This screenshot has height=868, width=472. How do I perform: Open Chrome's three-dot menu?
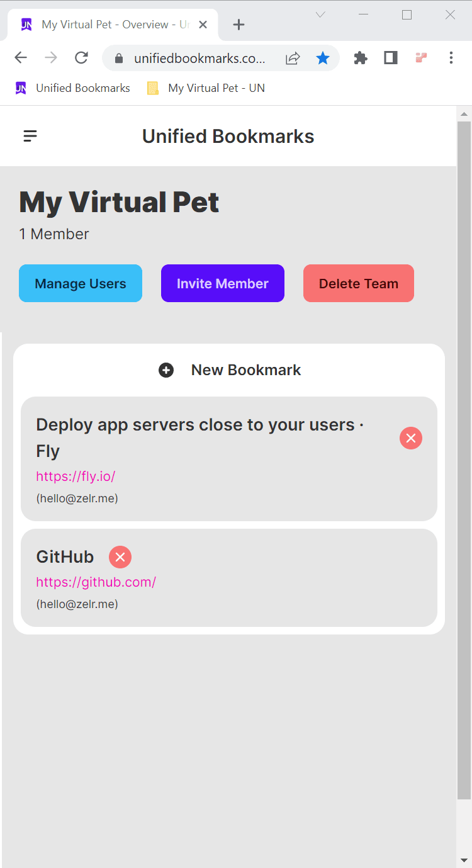pyautogui.click(x=451, y=59)
